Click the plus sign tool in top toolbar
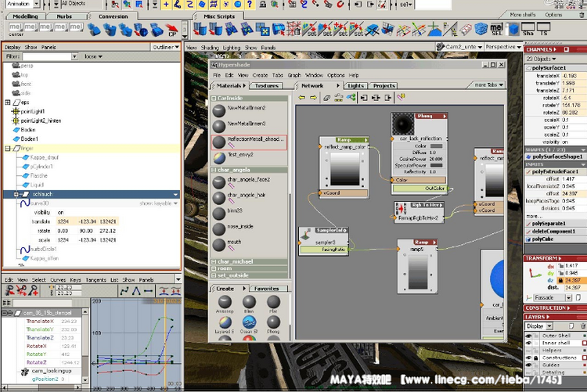The width and height of the screenshot is (587, 392). coord(166,5)
